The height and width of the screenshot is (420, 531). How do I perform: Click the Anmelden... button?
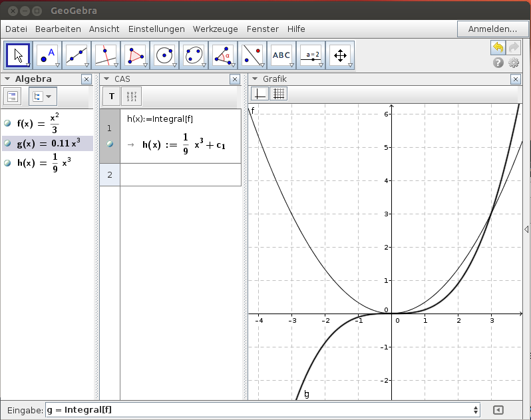[492, 29]
